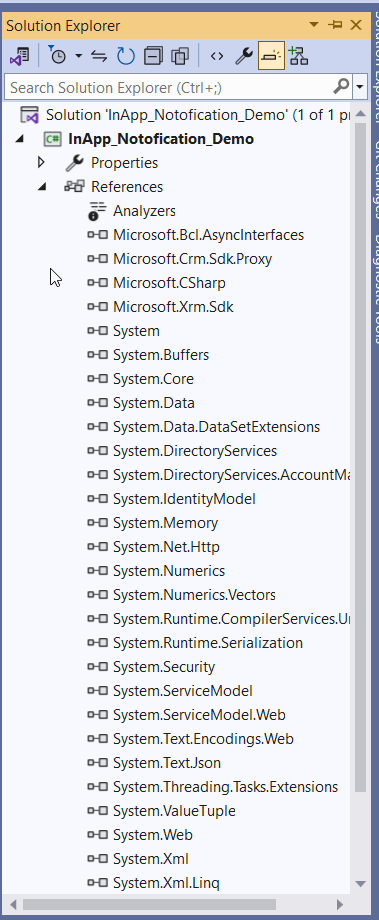Select the System reference
This screenshot has width=379, height=920.
136,331
